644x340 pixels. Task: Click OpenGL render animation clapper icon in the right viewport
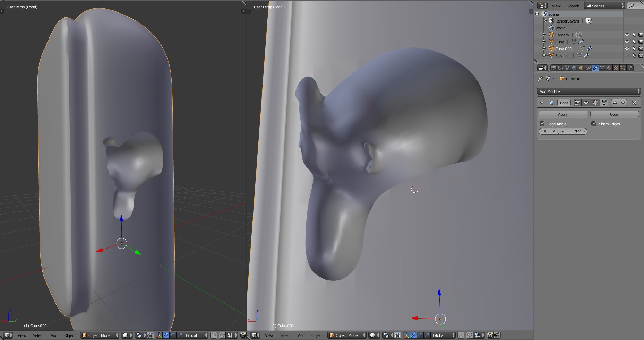pos(497,335)
